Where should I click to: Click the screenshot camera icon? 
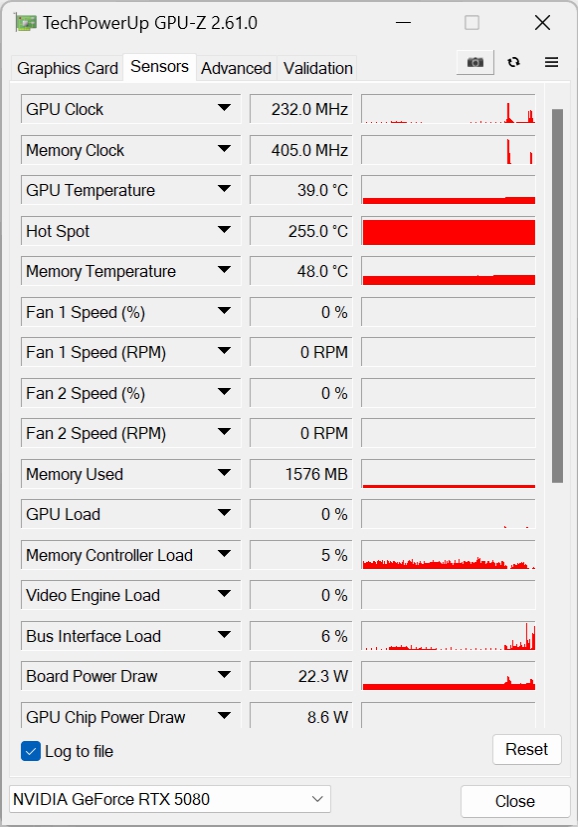coord(475,63)
